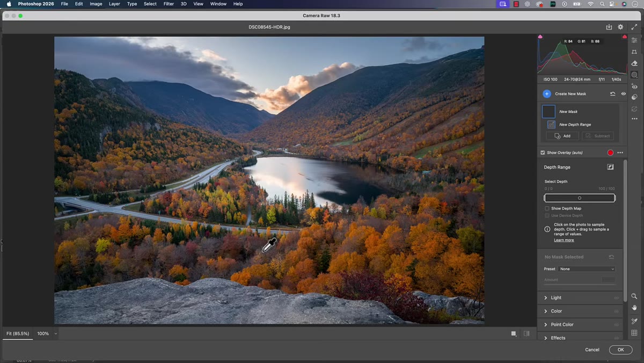Viewport: 644px width, 363px height.
Task: Toggle mask overlay visibility eye icon
Action: click(x=624, y=94)
